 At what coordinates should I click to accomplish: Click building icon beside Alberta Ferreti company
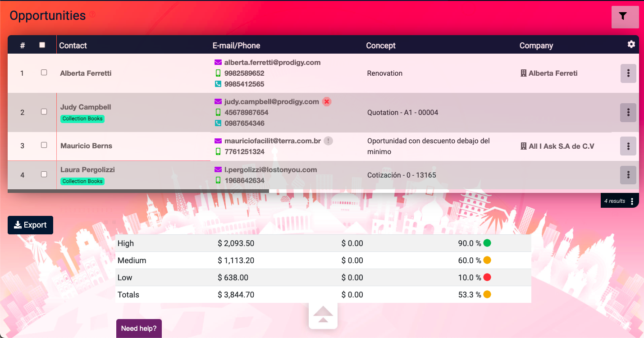pyautogui.click(x=524, y=73)
